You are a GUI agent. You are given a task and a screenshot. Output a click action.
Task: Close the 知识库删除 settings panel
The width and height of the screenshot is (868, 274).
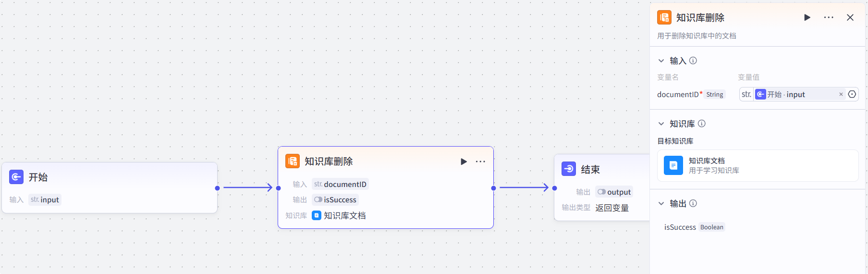[x=850, y=17]
